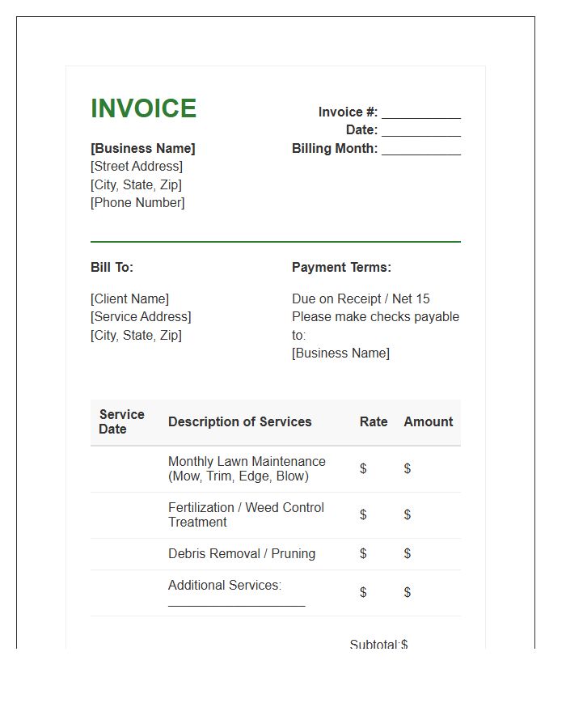Click the Rate $ in Fertilization row
566x728 pixels.
pos(363,514)
